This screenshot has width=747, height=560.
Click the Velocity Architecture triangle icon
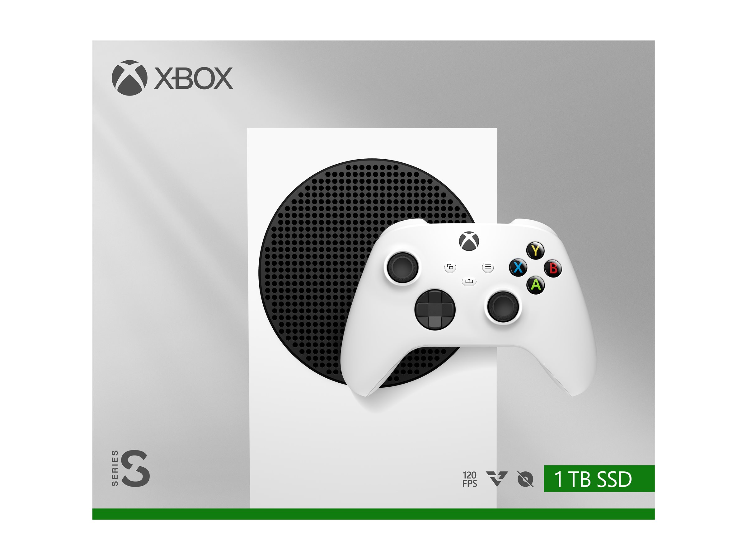pyautogui.click(x=497, y=479)
